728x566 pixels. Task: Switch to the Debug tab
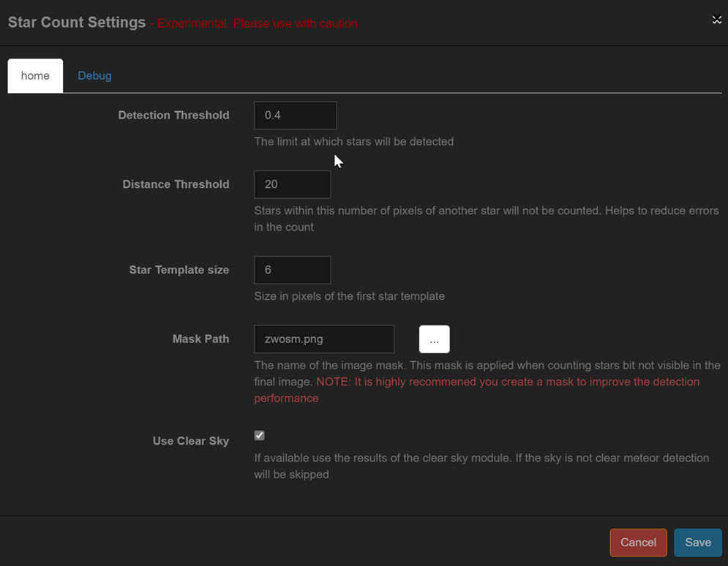point(94,75)
